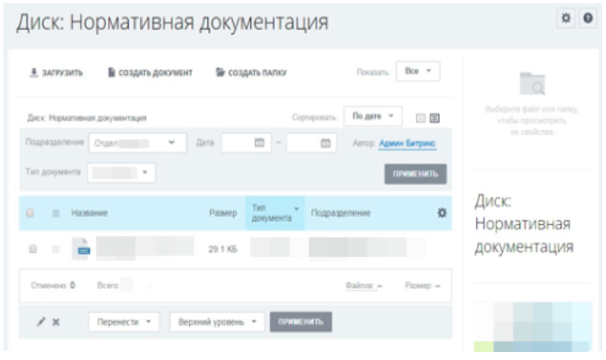Click the header row menu icon
Screen dimensions: 606x360
click(x=56, y=213)
